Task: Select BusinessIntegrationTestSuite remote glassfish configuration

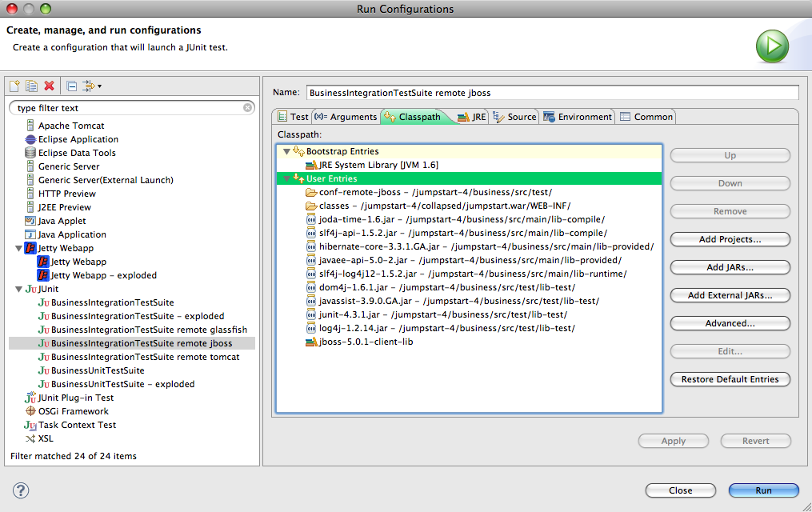Action: [x=149, y=330]
